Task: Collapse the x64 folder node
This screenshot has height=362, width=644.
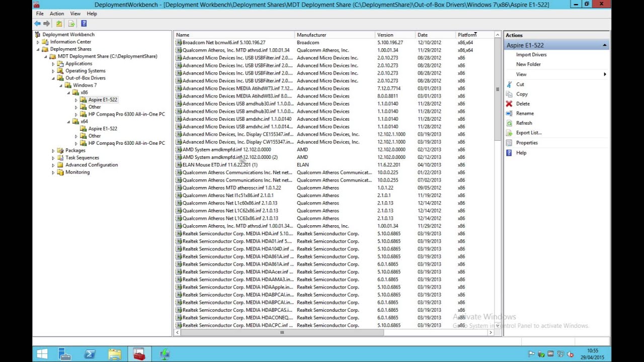Action: 68,122
